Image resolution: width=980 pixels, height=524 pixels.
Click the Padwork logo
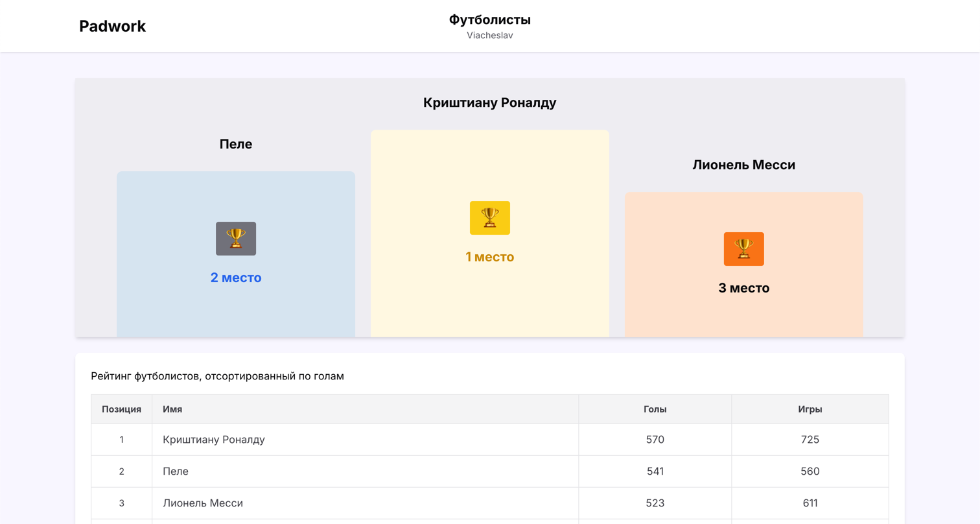[112, 26]
